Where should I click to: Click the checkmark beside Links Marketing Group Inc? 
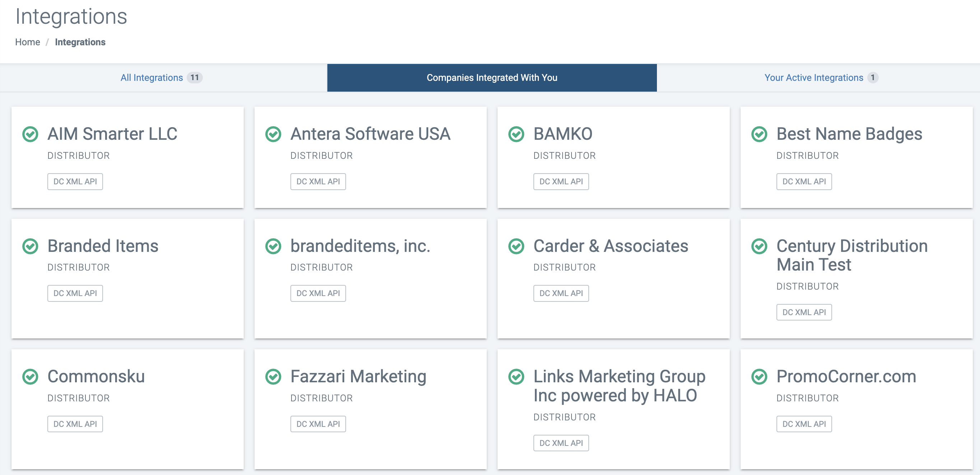click(x=516, y=377)
